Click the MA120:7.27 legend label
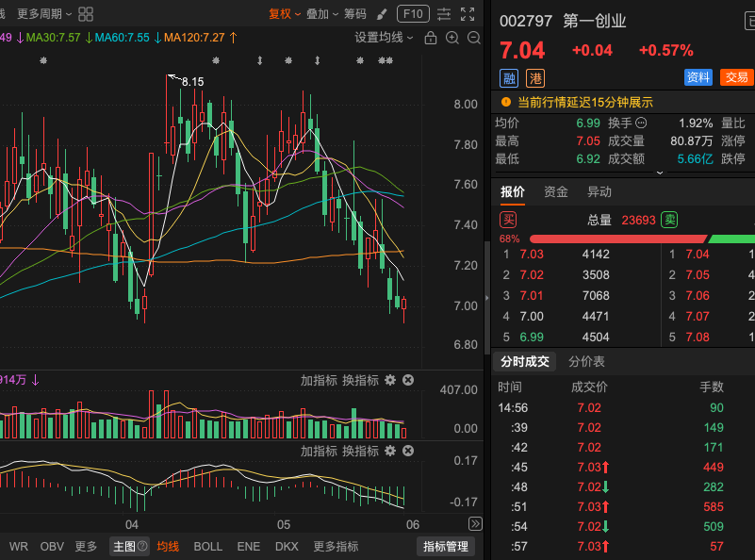Viewport: 755px width, 560px height. tap(194, 38)
